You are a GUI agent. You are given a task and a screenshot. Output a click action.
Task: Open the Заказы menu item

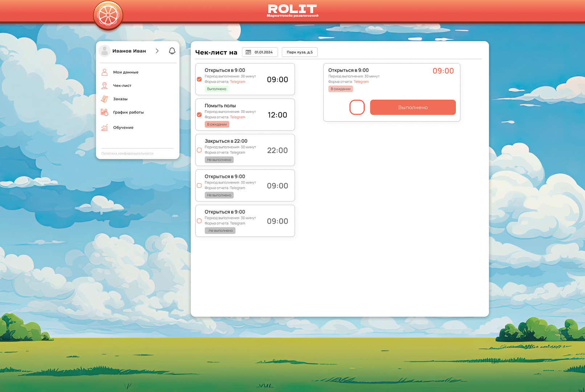(120, 99)
